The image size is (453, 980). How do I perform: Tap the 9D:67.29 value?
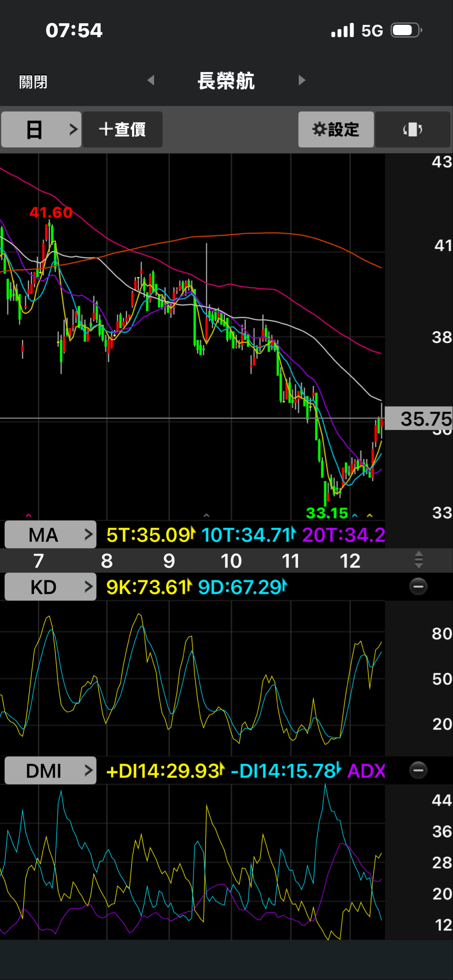coord(243,587)
